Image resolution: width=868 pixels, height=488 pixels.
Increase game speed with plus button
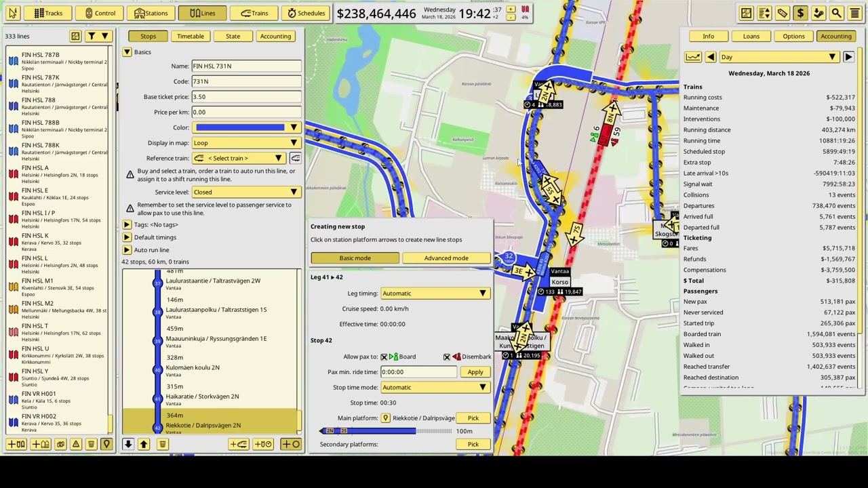[511, 9]
